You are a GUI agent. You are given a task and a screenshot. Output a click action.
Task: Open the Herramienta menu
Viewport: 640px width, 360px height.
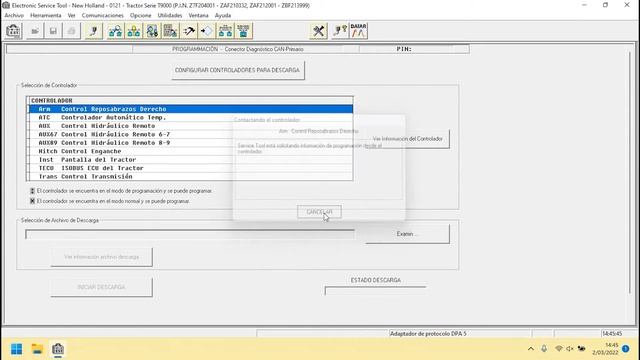46,16
